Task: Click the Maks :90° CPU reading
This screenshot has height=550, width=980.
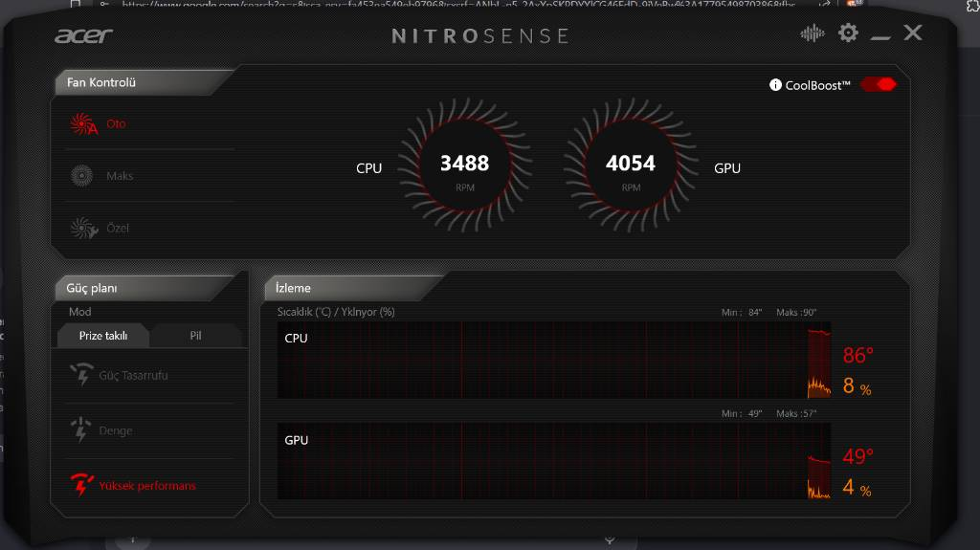Action: coord(796,312)
